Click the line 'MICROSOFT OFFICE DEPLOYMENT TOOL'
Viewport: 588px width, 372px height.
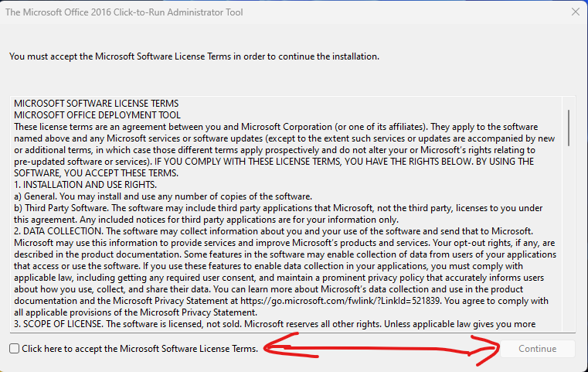point(97,115)
